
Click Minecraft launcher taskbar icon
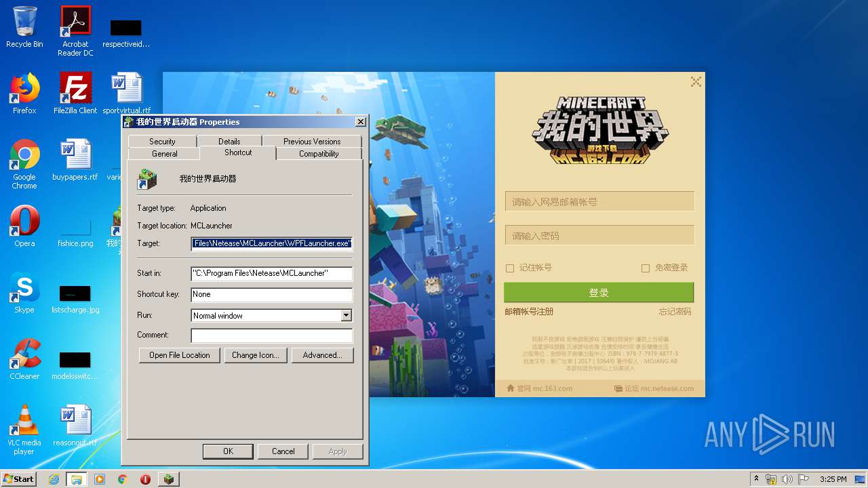pyautogui.click(x=168, y=479)
